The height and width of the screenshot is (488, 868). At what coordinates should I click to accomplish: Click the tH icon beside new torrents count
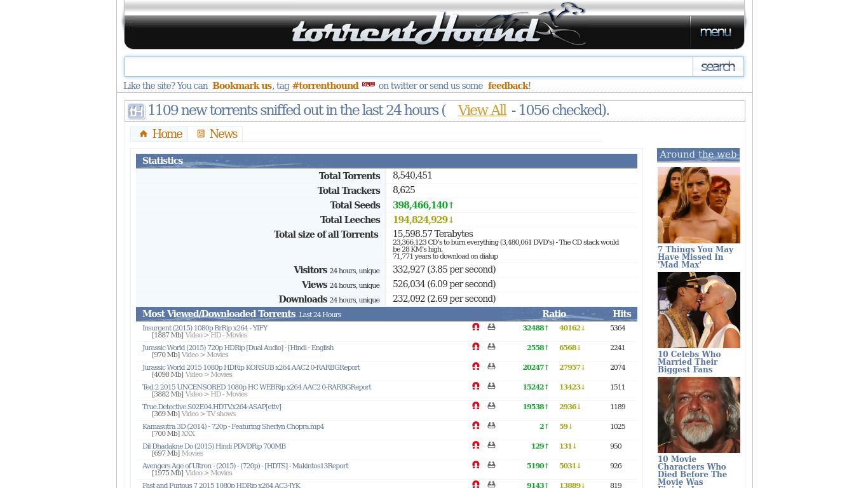[136, 111]
